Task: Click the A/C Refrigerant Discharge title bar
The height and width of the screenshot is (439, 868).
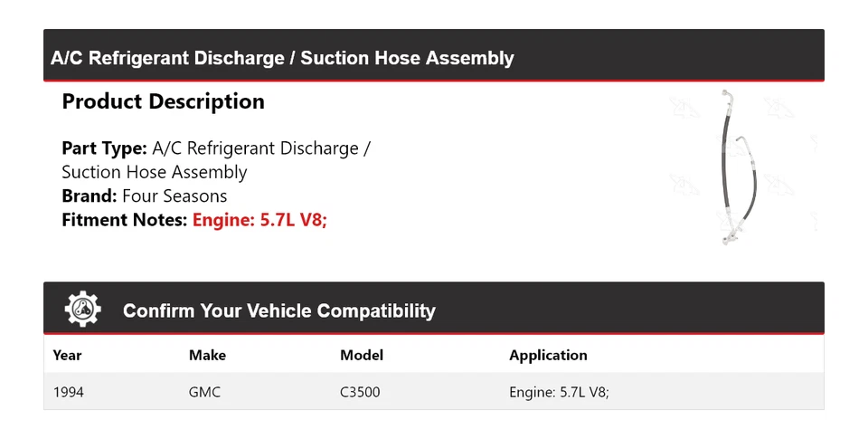Action: coord(282,59)
